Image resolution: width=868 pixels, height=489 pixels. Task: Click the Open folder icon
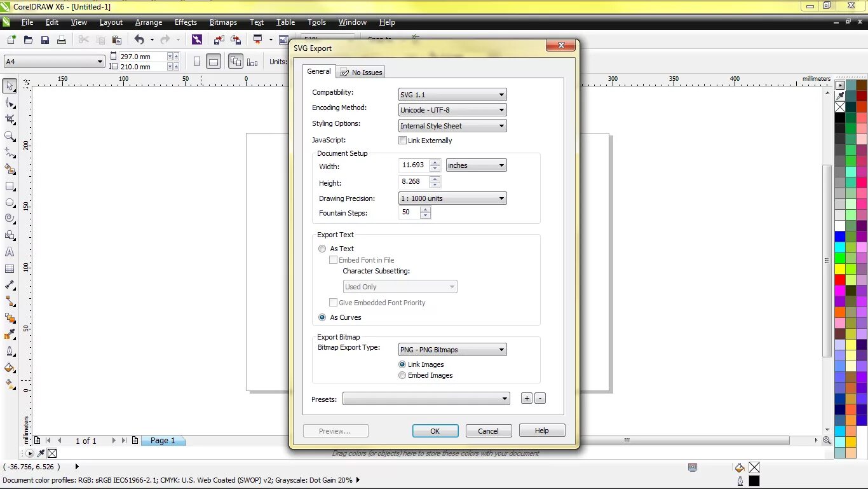pyautogui.click(x=28, y=39)
